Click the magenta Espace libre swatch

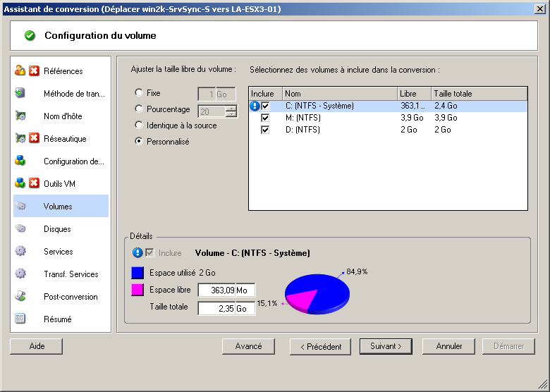click(137, 290)
